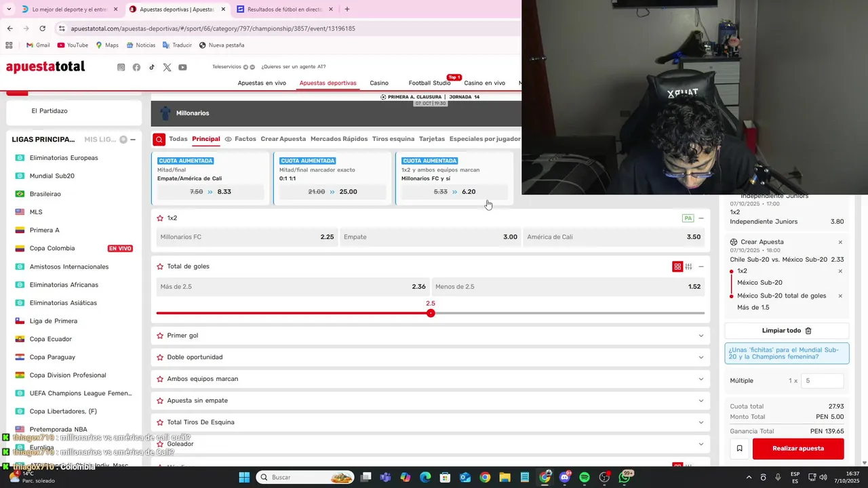This screenshot has width=868, height=488.
Task: Bet on América de Cali 3.50
Action: [x=614, y=237]
